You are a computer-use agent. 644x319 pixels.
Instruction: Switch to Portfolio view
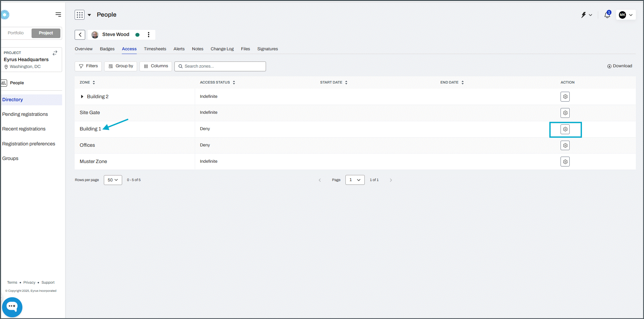point(16,33)
